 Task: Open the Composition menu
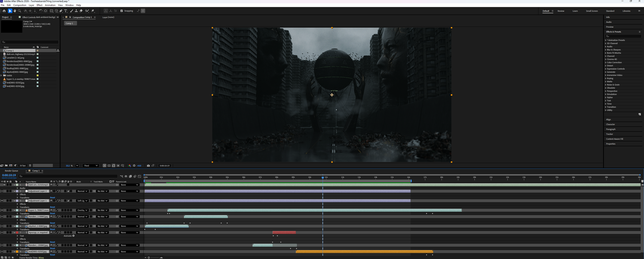point(20,5)
